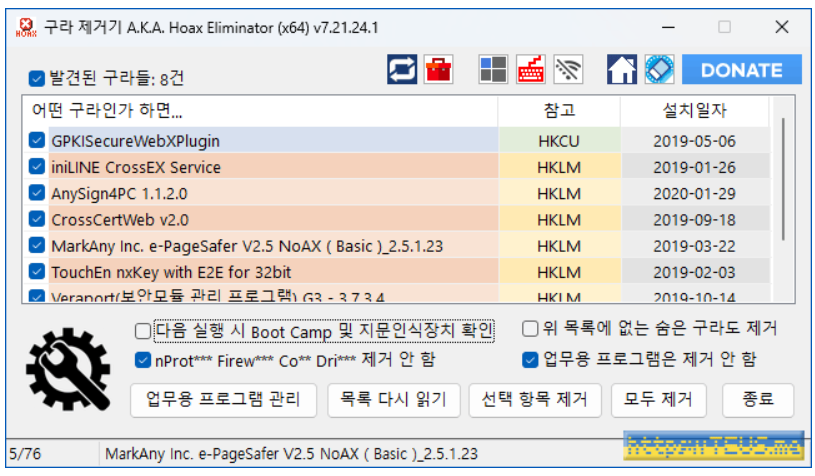Click the install date 2019-02-03
This screenshot has height=476, width=815.
tap(694, 272)
